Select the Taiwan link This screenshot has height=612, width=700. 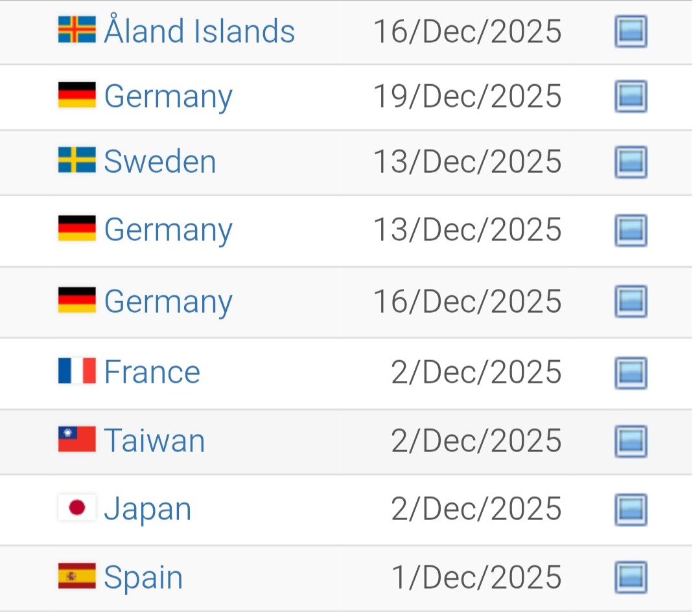pos(154,441)
